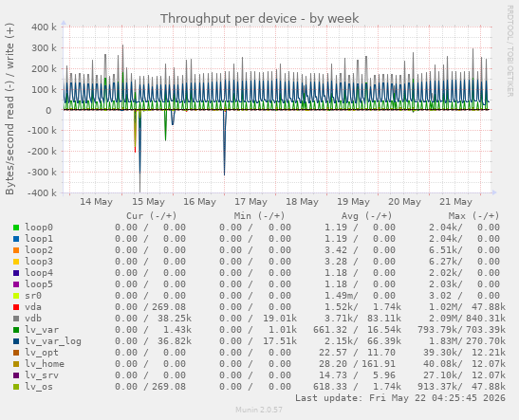
Task: Click the 'Munin 2.0.57' footer text
Action: [259, 410]
